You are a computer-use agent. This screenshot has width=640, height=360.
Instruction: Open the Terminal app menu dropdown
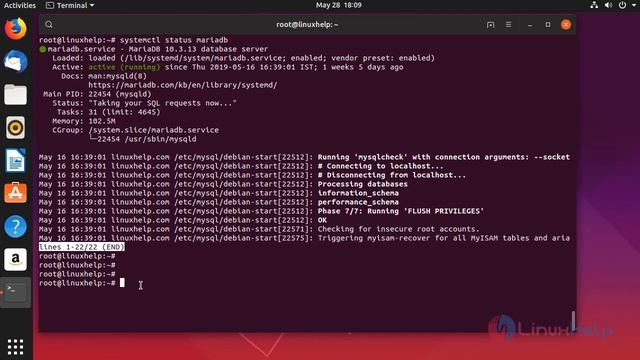(70, 5)
